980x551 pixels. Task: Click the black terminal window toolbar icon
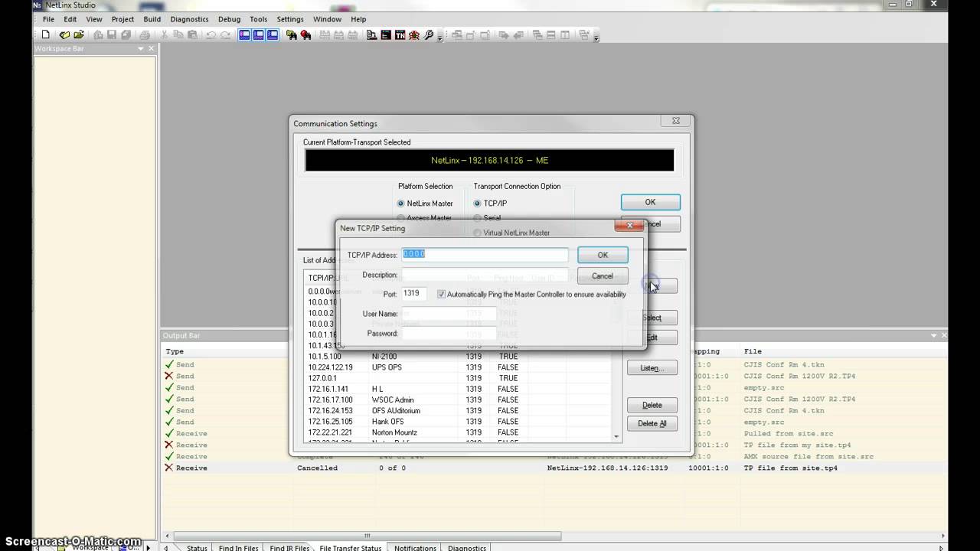[x=386, y=34]
